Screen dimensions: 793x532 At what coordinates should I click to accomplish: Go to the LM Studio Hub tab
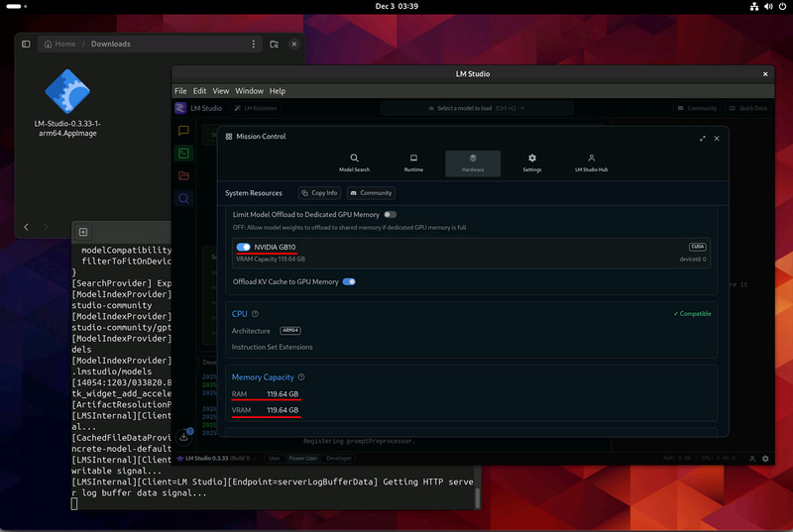[591, 162]
